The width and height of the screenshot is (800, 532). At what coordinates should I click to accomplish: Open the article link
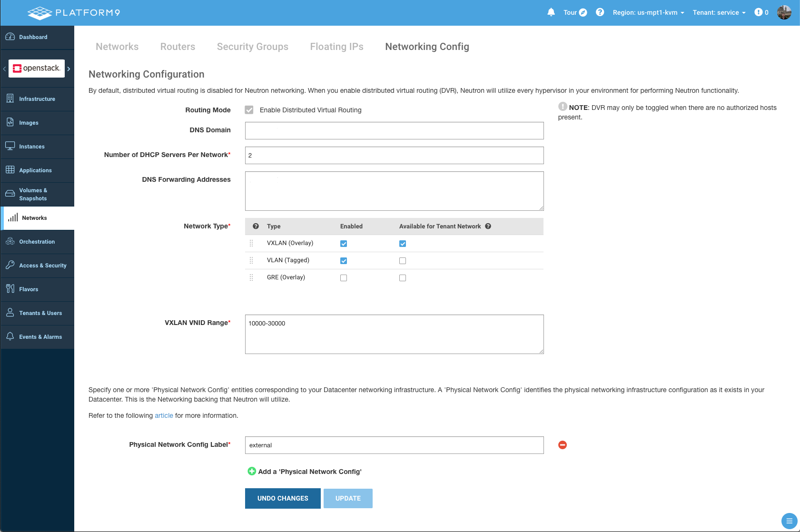pyautogui.click(x=164, y=415)
